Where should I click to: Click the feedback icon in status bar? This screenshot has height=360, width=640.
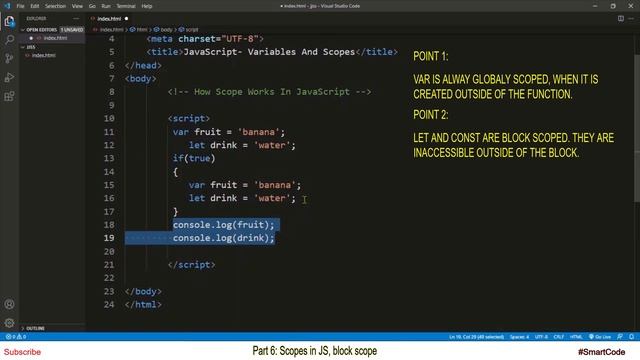(620, 337)
